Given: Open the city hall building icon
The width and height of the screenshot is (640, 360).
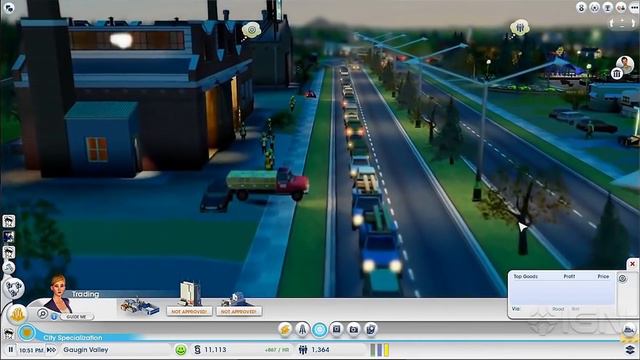Looking at the screenshot, I should (x=617, y=74).
